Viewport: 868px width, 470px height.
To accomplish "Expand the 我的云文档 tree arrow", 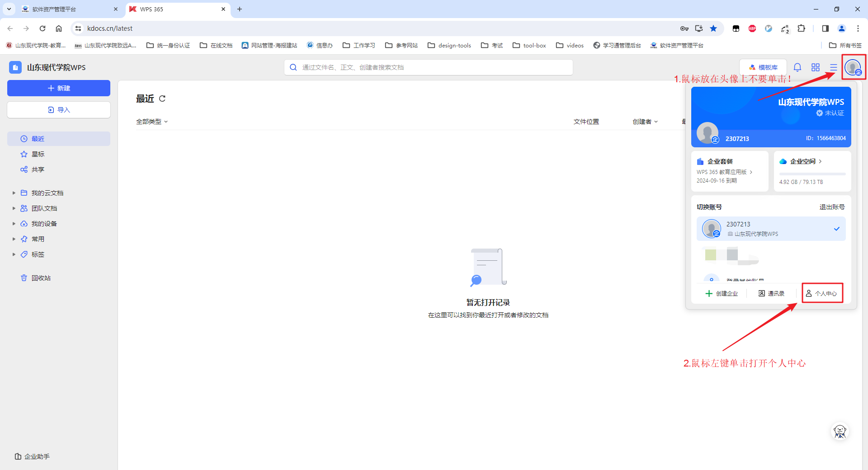I will click(14, 193).
